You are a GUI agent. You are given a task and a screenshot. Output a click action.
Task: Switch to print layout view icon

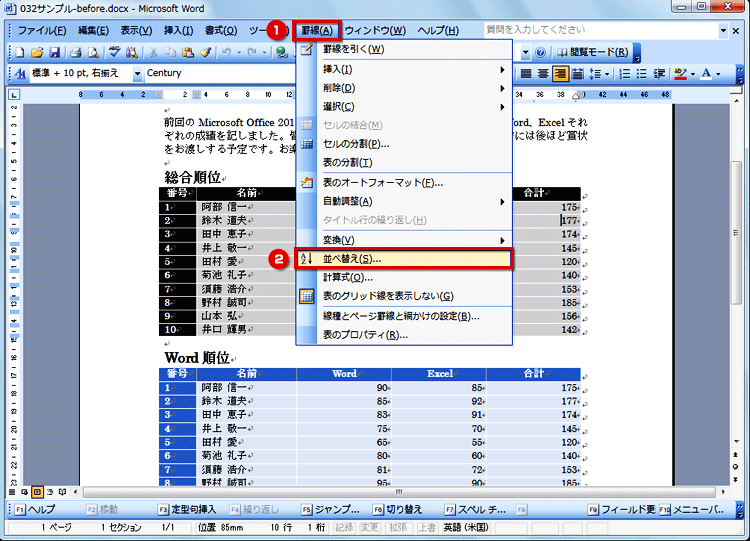coord(37,492)
